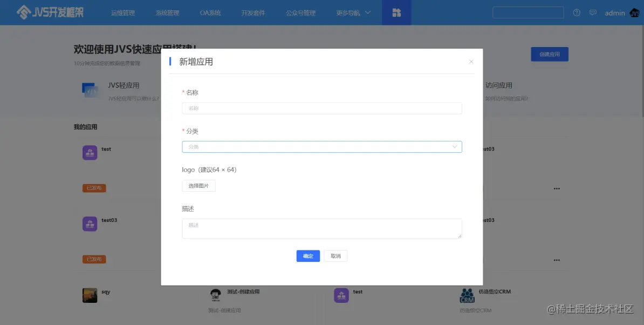Focus the top navbar search box
Screen dimensions: 644x325
click(x=528, y=12)
